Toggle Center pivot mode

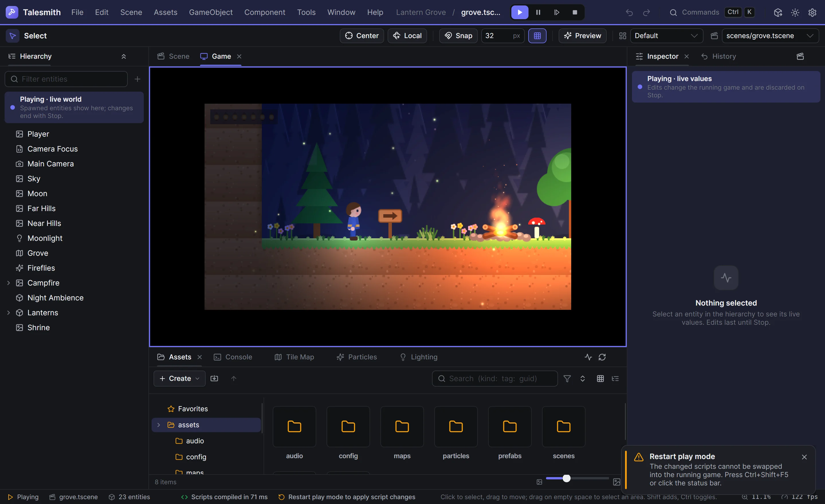pyautogui.click(x=362, y=36)
